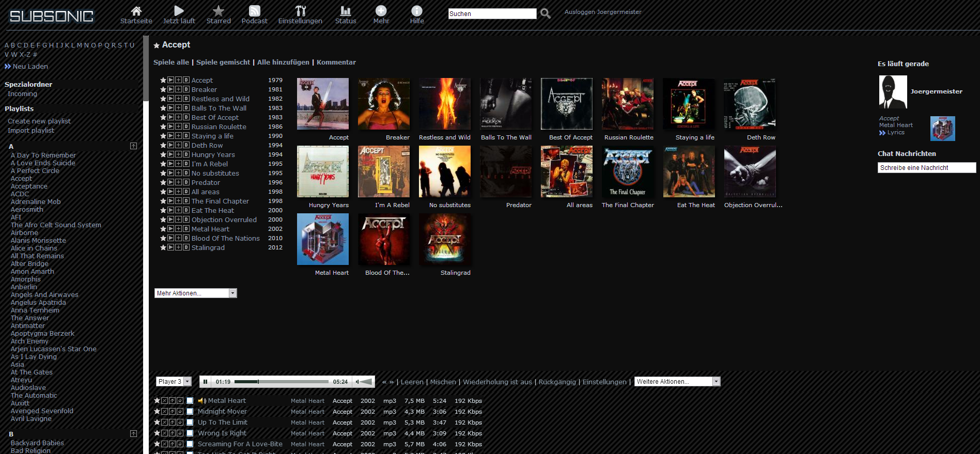The image size is (980, 454).
Task: Adjust the player volume bars
Action: click(364, 382)
